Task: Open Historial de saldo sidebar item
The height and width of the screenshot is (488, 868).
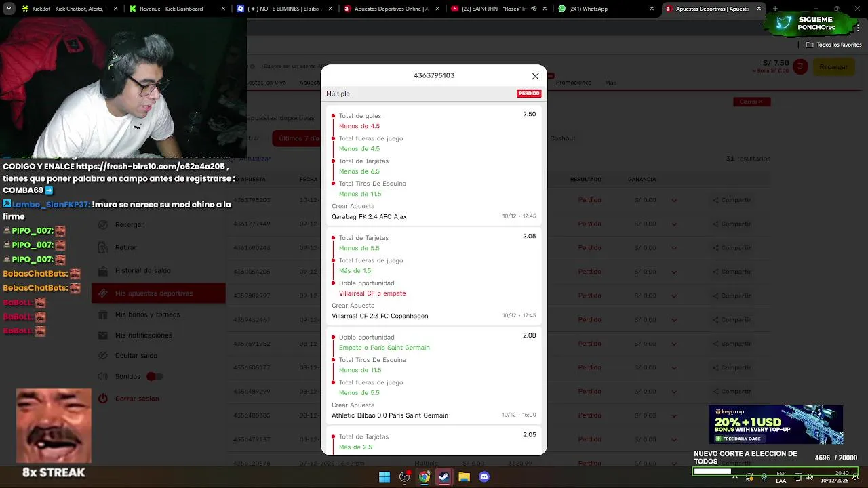Action: [142, 270]
